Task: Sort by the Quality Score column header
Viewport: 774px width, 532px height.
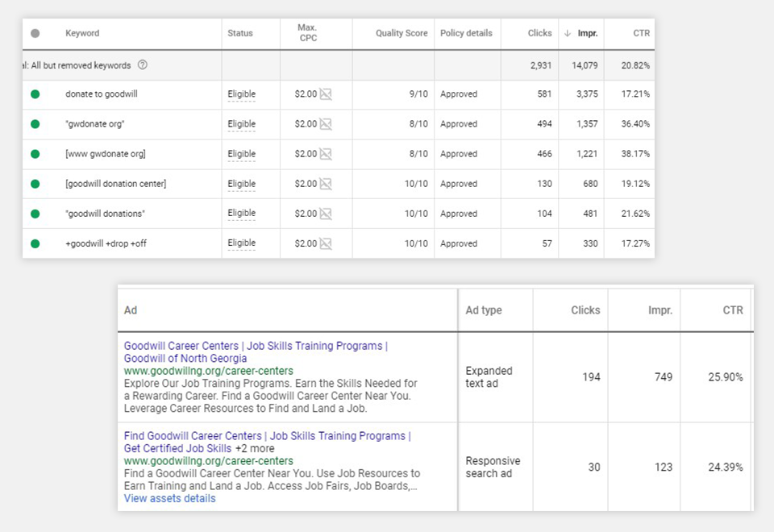Action: (x=402, y=33)
